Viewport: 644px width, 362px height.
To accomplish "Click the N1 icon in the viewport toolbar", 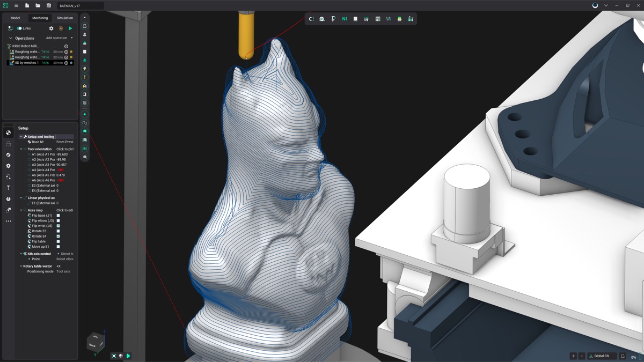I will 345,19.
